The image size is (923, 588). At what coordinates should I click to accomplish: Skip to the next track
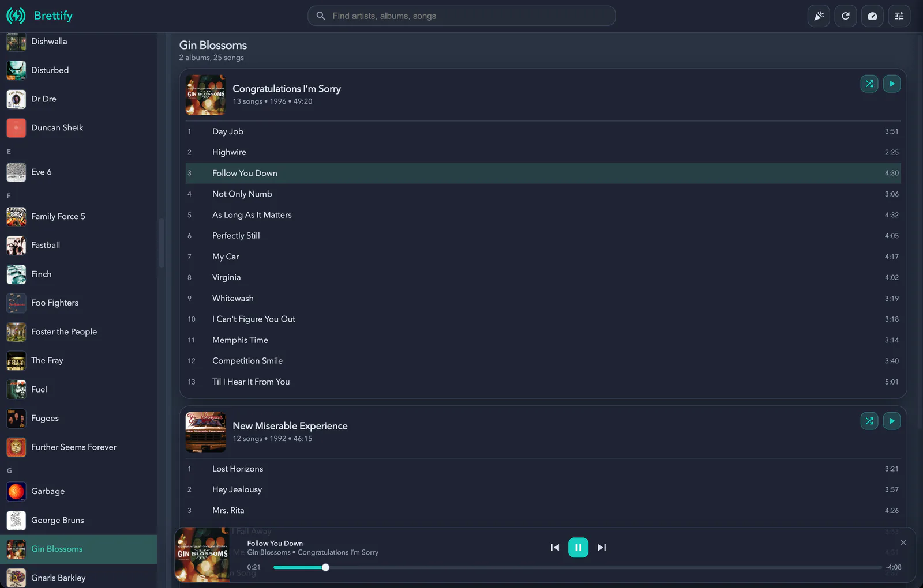point(602,548)
